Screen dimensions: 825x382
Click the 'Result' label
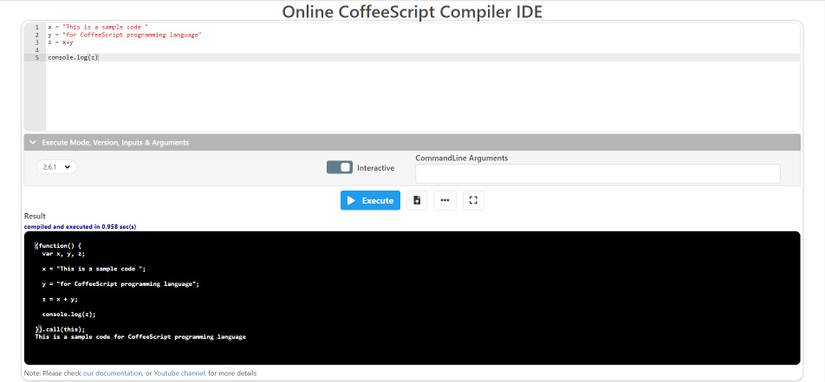35,216
